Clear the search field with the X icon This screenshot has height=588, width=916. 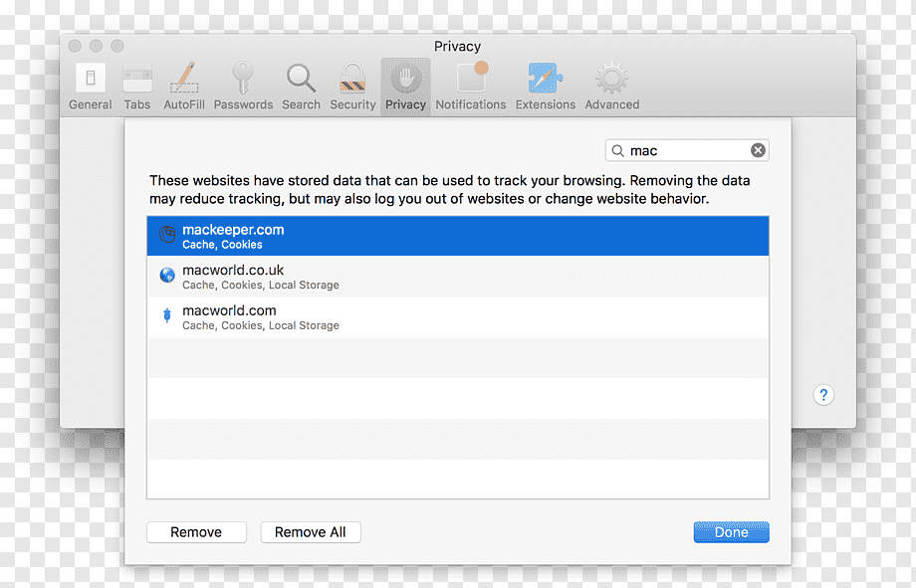[x=758, y=150]
